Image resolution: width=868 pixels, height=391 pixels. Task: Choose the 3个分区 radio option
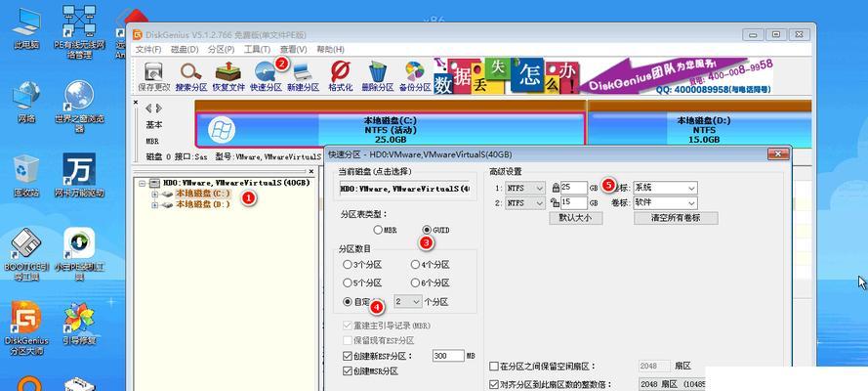pyautogui.click(x=347, y=265)
